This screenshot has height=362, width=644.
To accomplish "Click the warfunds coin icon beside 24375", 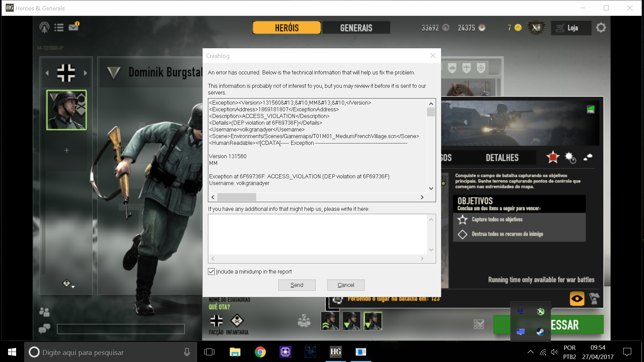I will point(482,28).
